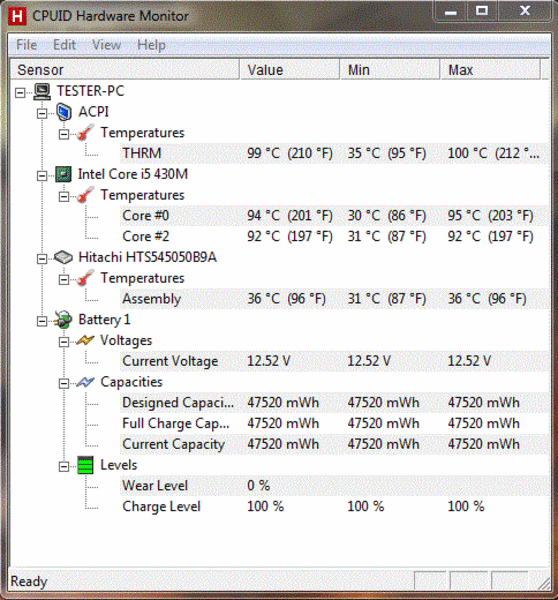The image size is (558, 600).
Task: Select the Voltages label
Action: 126,341
